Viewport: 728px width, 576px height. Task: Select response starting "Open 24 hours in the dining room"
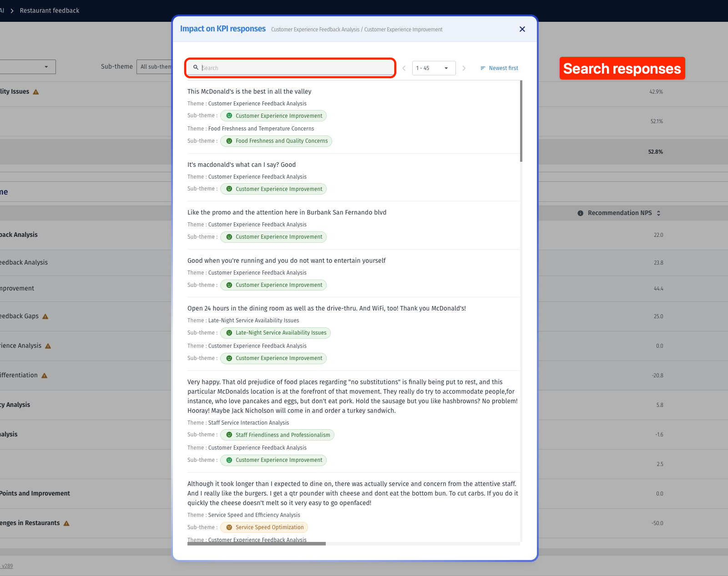point(327,308)
